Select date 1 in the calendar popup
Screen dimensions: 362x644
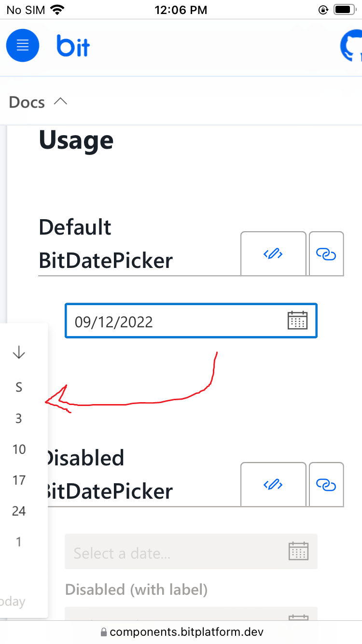pos(18,542)
